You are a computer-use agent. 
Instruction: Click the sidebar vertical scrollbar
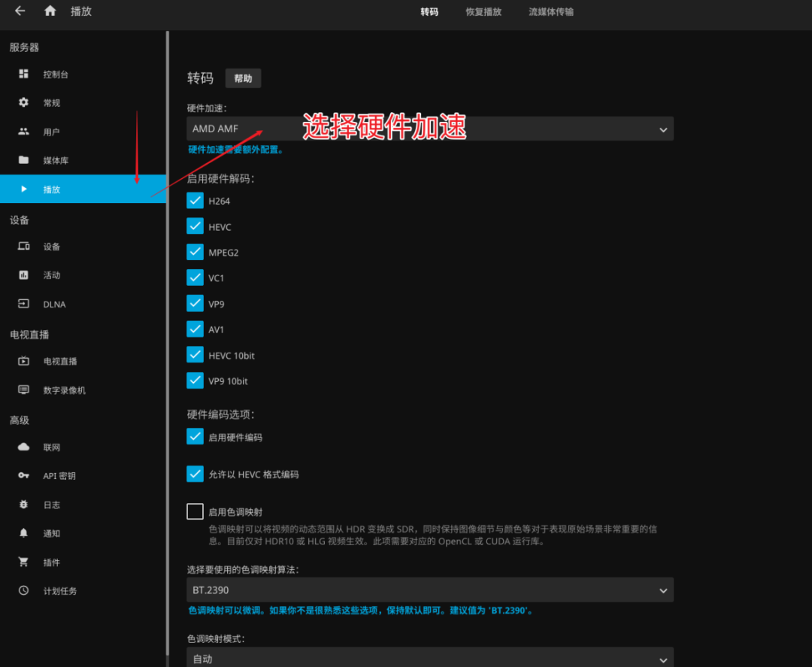[x=167, y=342]
